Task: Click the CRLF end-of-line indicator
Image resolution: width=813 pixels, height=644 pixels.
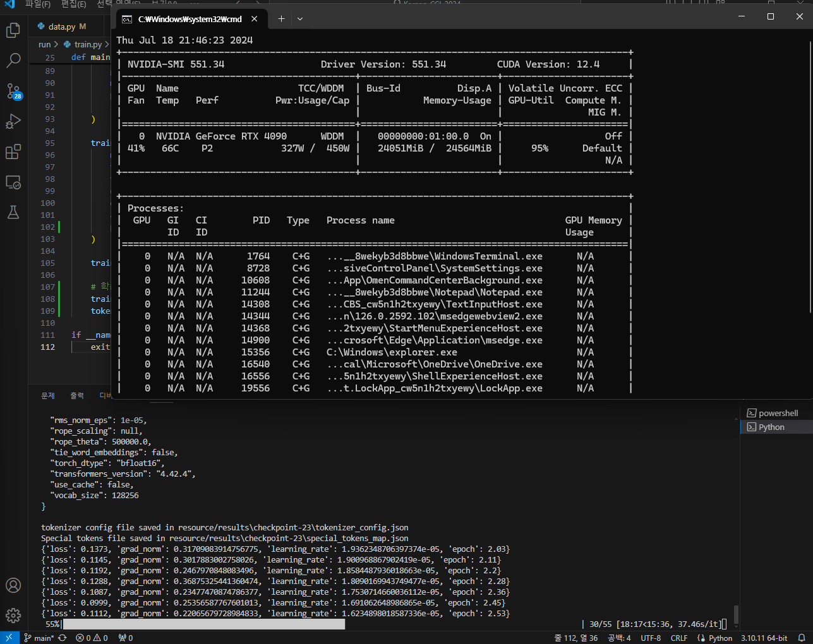Action: (679, 638)
